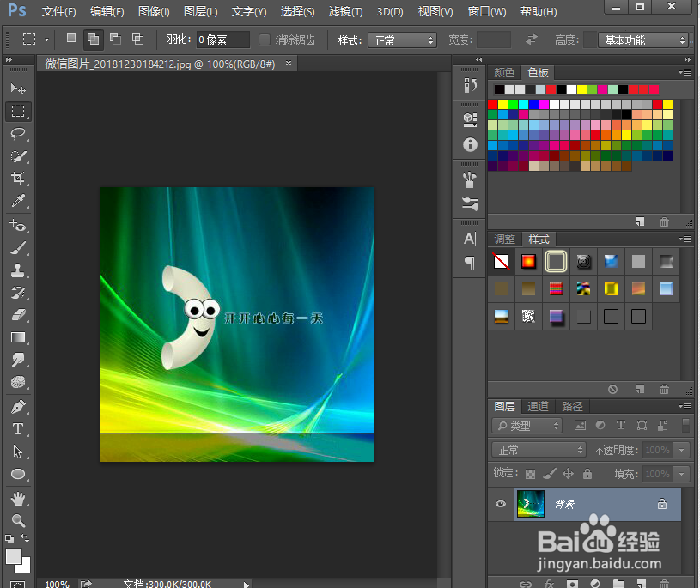Swap foreground and background colors
Image resolution: width=700 pixels, height=588 pixels.
pyautogui.click(x=25, y=538)
